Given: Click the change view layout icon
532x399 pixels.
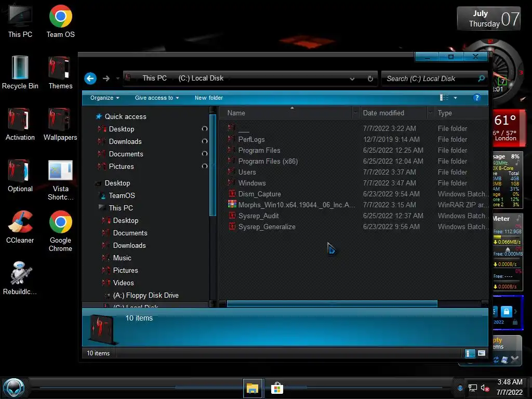Looking at the screenshot, I should tap(444, 98).
